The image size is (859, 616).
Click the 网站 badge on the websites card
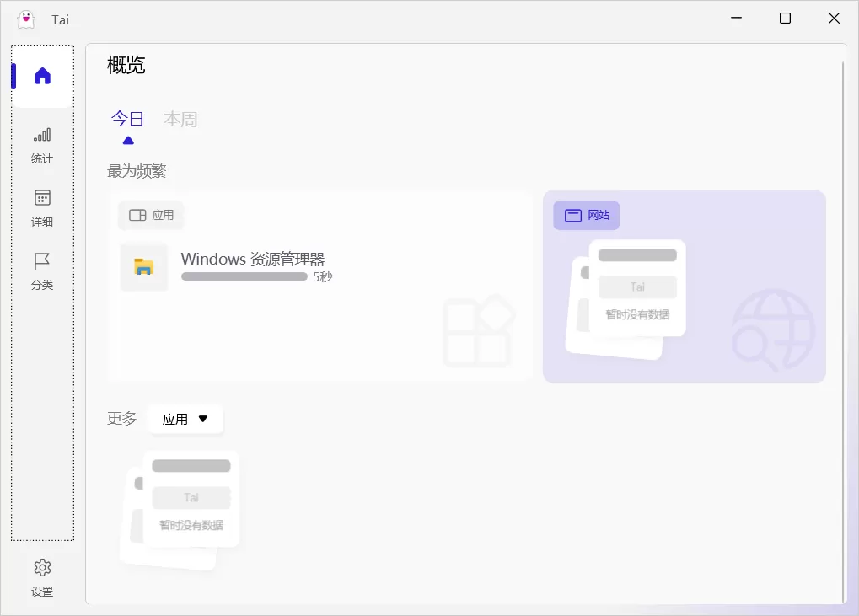586,215
